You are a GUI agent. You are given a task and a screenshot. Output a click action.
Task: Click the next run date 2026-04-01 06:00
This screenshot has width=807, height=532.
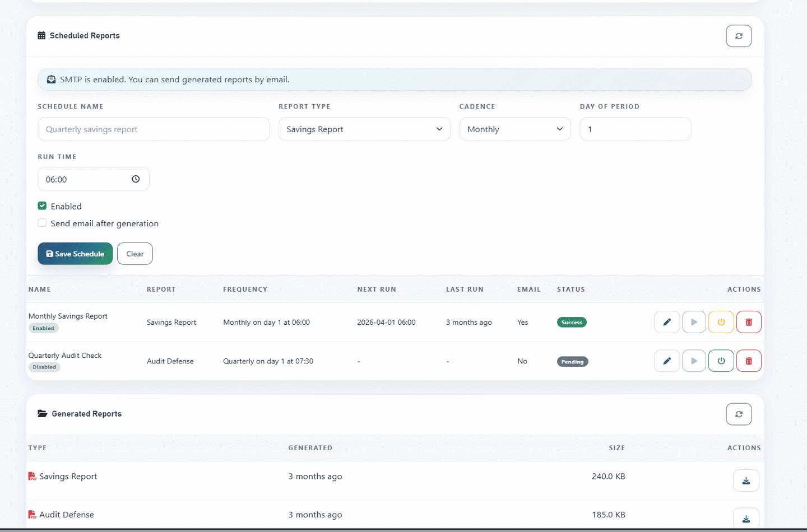pos(387,323)
